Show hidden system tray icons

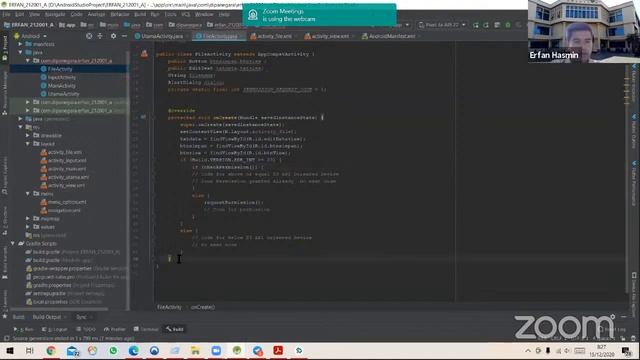pos(528,351)
